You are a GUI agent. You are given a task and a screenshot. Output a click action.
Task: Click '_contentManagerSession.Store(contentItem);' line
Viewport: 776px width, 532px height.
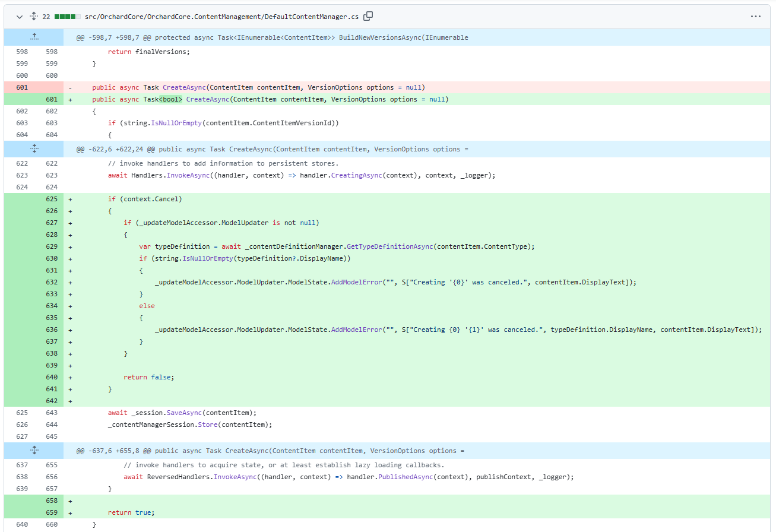tap(190, 425)
